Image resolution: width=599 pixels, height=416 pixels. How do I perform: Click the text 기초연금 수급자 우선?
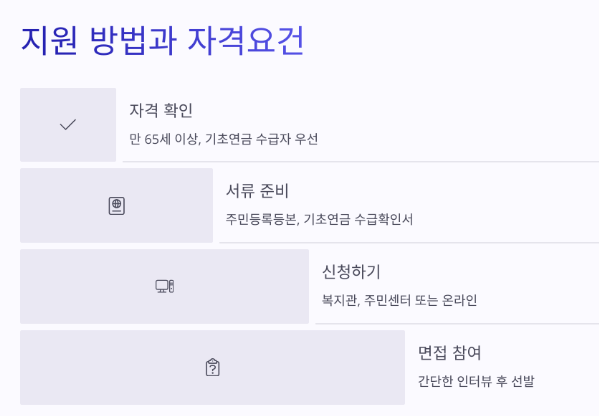pyautogui.click(x=262, y=139)
